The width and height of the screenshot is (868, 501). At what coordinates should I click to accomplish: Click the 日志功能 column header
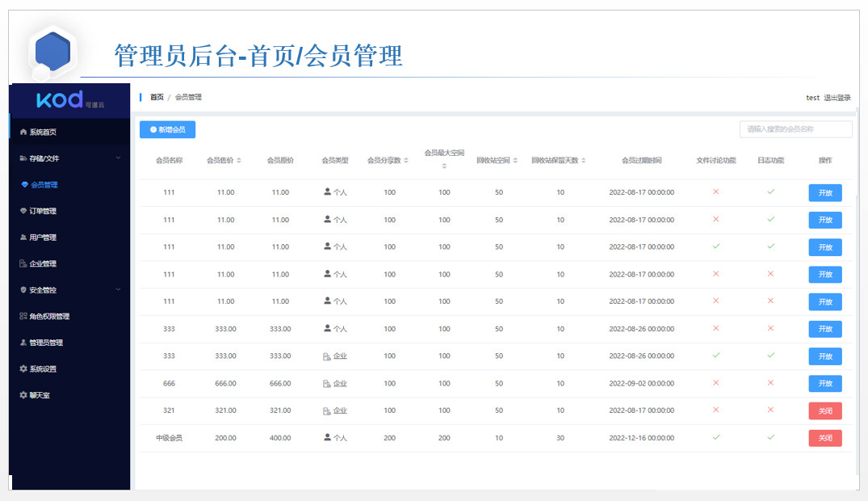(770, 161)
